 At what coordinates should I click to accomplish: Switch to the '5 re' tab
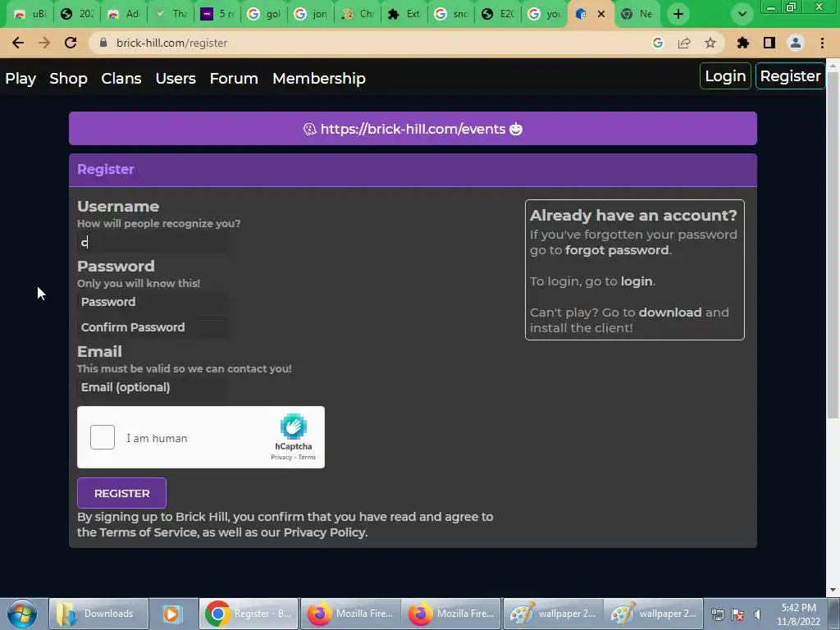coord(217,14)
